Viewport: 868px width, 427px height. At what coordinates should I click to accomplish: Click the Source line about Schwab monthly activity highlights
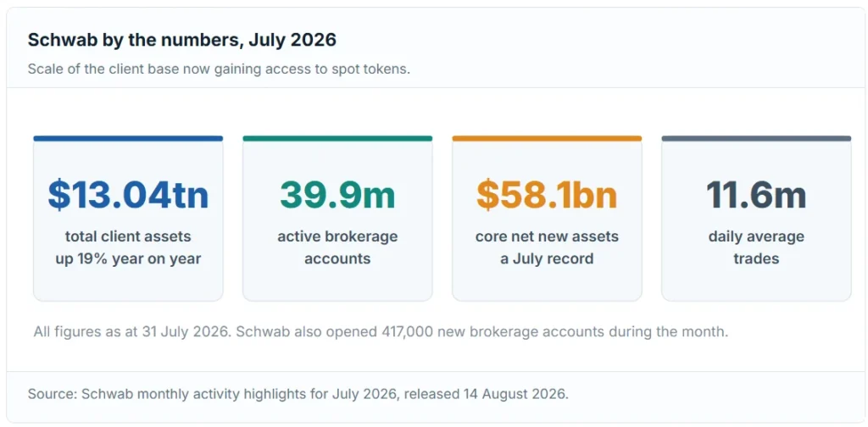tap(298, 394)
